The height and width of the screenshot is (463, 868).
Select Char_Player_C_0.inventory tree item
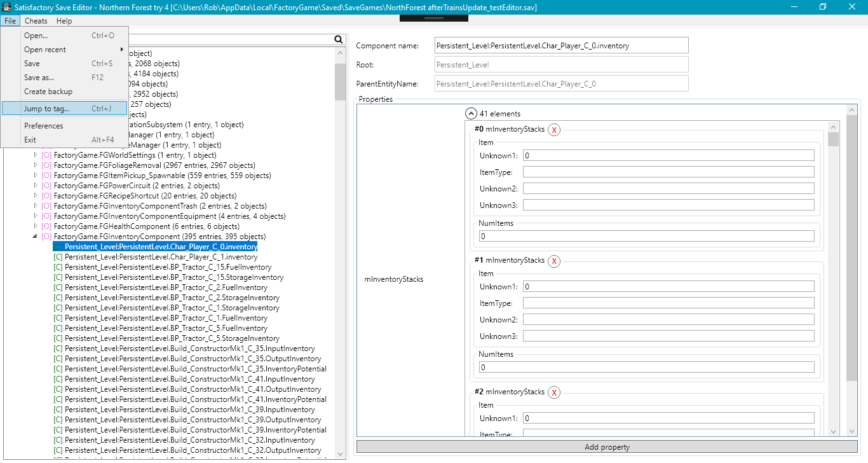(156, 247)
